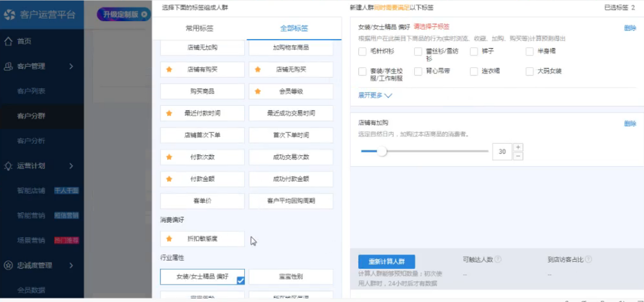
Task: Click the 首页 home icon in sidebar
Action: pos(8,41)
